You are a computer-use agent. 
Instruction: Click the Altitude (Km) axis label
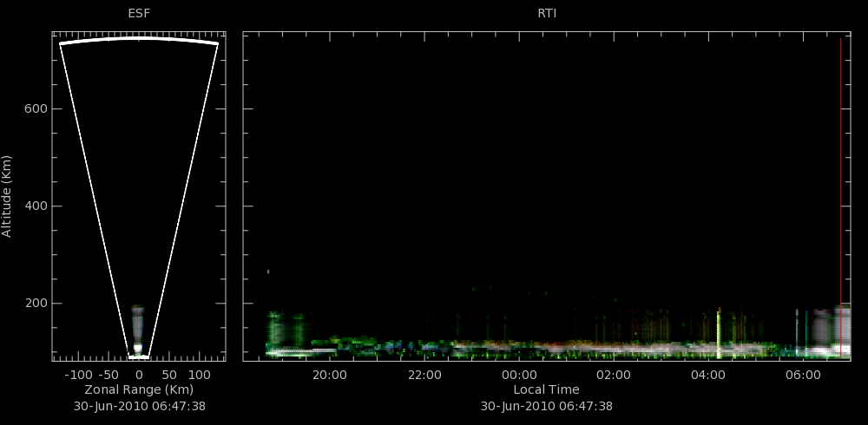tap(7, 196)
